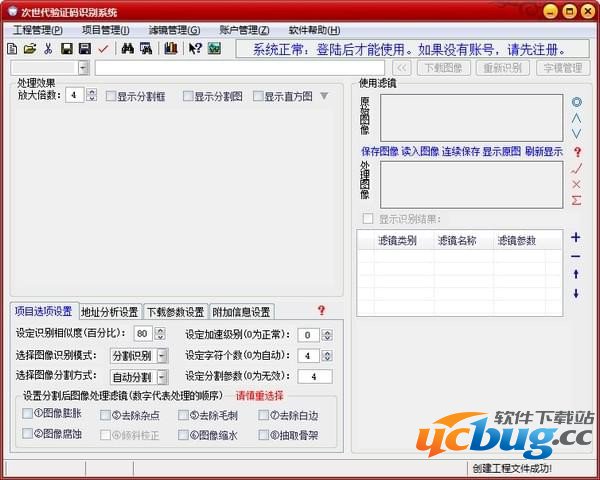
Task: Check ⑧抽取骨架 filter option
Action: click(x=264, y=435)
